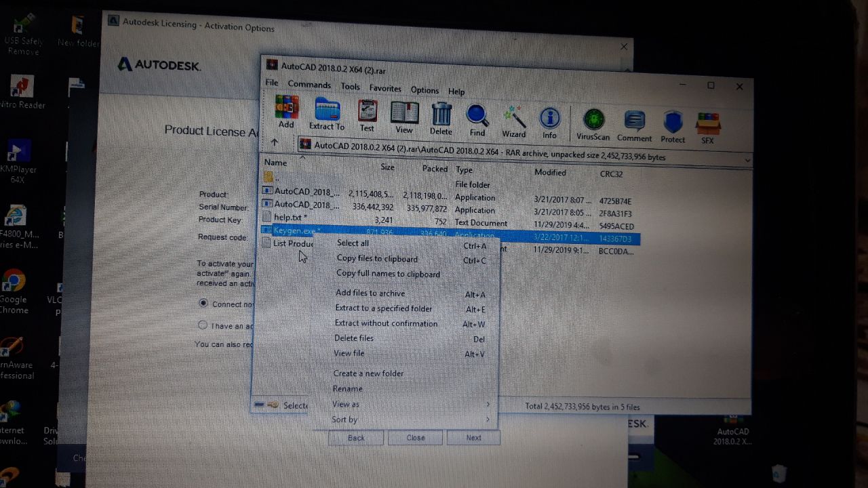Screen dimensions: 868x488
Task: Click the Close button in Autodesk window
Action: [416, 438]
